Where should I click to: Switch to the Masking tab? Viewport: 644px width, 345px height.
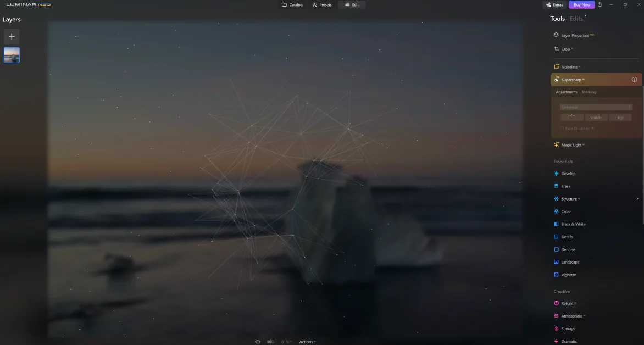point(589,92)
